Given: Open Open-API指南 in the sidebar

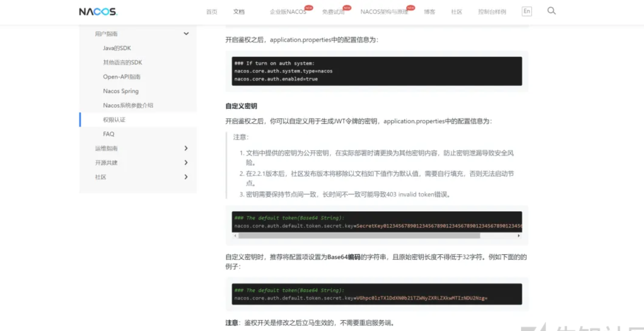Looking at the screenshot, I should (121, 77).
